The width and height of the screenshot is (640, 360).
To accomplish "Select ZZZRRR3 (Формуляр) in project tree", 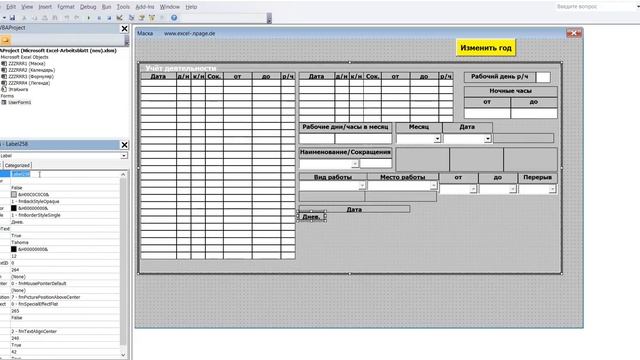I will coord(31,76).
